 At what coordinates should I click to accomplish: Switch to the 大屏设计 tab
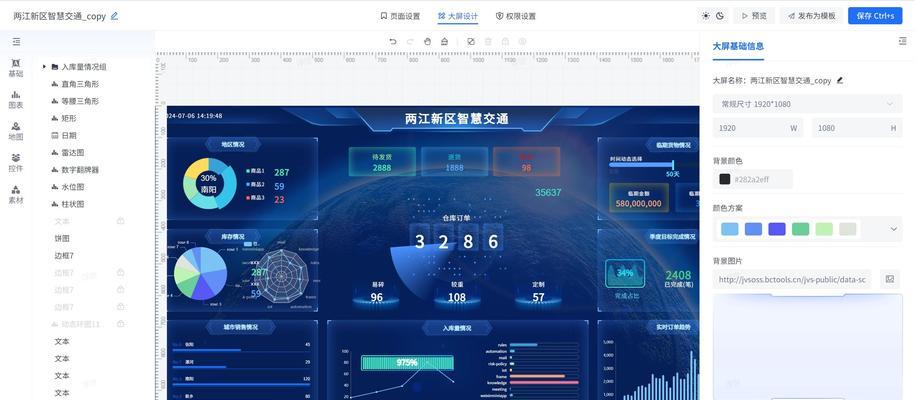[x=458, y=16]
